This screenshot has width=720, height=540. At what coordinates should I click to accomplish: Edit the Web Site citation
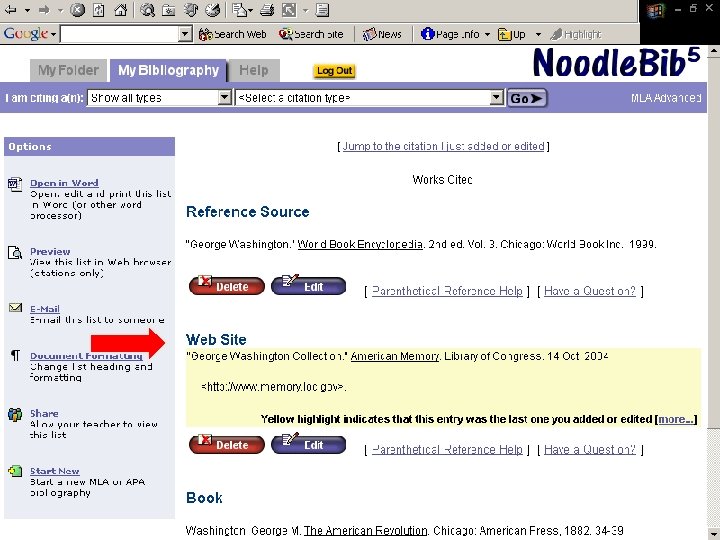pyautogui.click(x=309, y=444)
